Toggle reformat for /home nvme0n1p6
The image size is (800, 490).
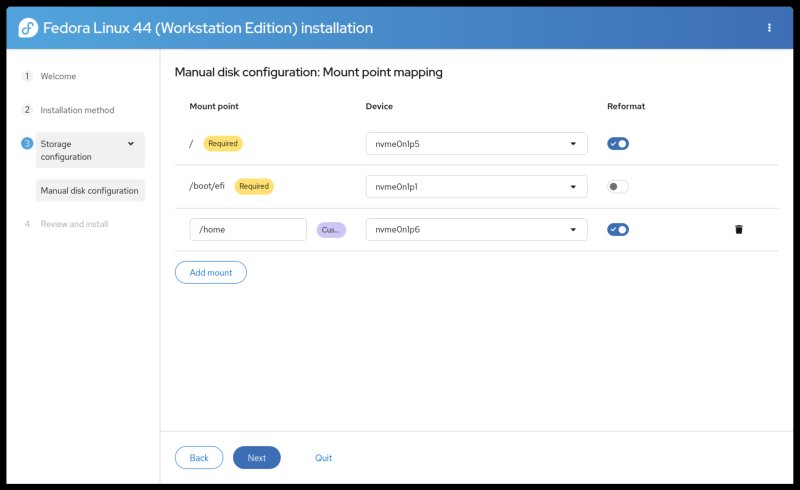(x=618, y=229)
